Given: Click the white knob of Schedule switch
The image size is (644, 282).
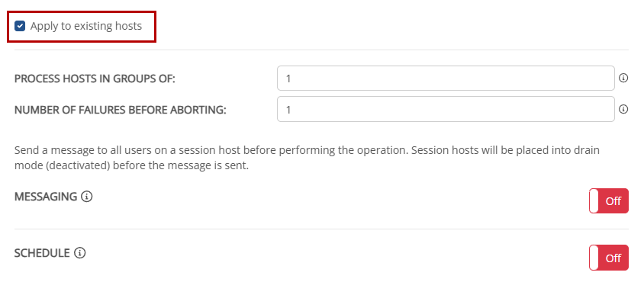Looking at the screenshot, I should (x=594, y=258).
